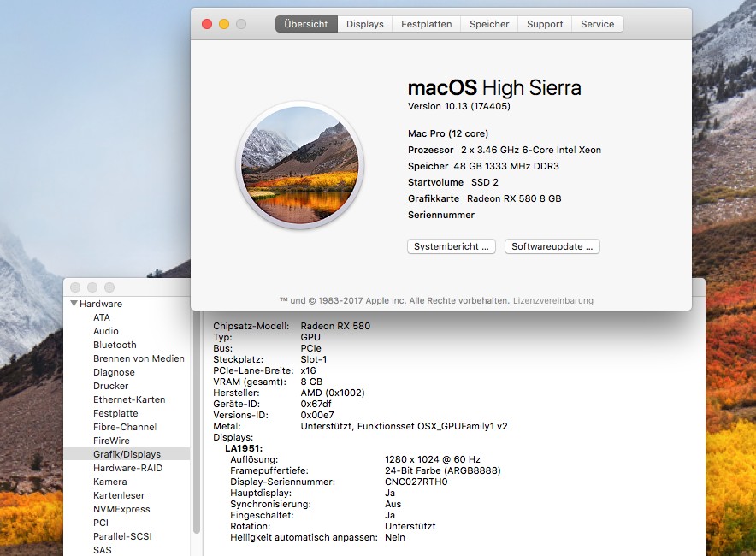756x556 pixels.
Task: Click the Geräte-ID value 0x67df
Action: 316,404
